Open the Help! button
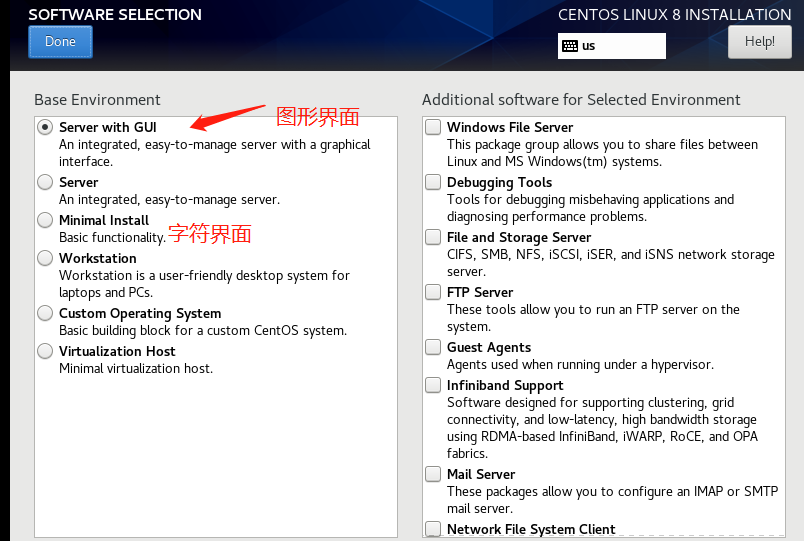Image resolution: width=804 pixels, height=541 pixels. 759,42
